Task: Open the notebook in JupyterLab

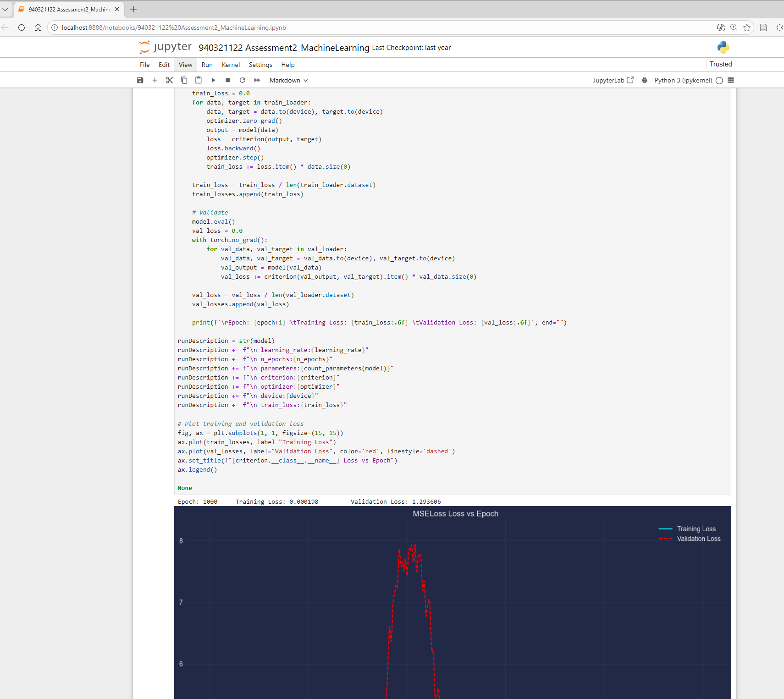Action: [x=613, y=80]
